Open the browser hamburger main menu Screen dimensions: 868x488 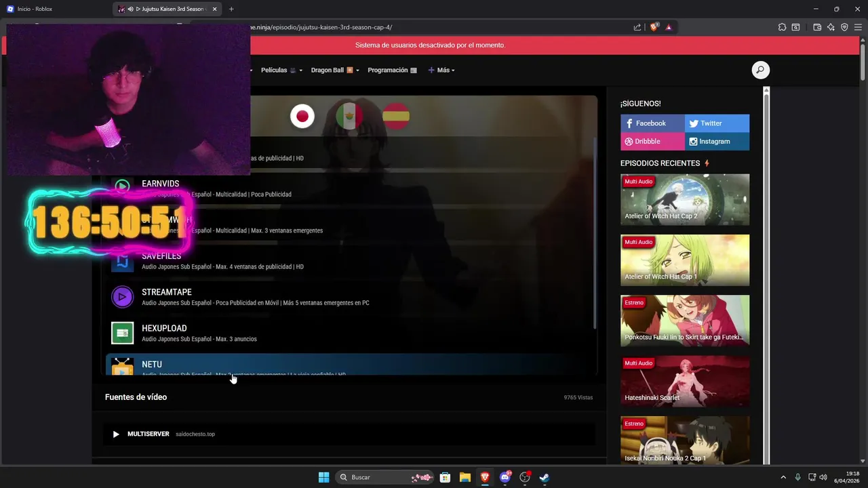(858, 27)
